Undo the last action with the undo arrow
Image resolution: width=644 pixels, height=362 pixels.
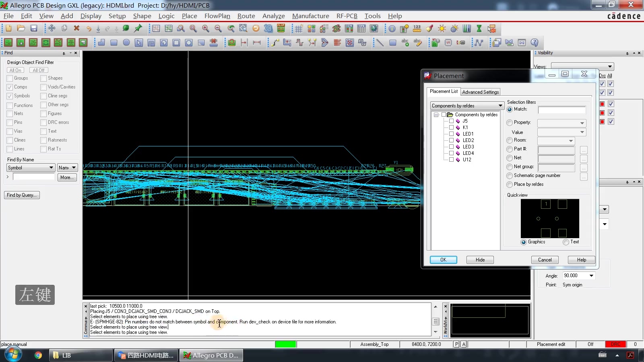click(x=89, y=29)
